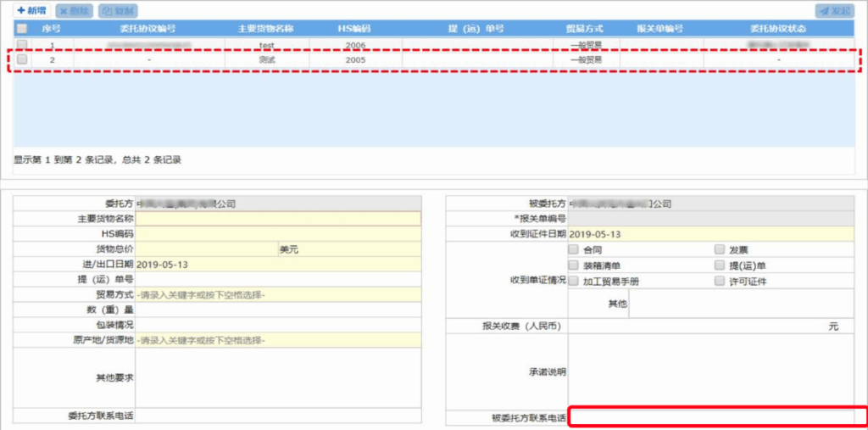This screenshot has height=430, width=868.
Task: Click the 其他 documents text field
Action: 741,303
